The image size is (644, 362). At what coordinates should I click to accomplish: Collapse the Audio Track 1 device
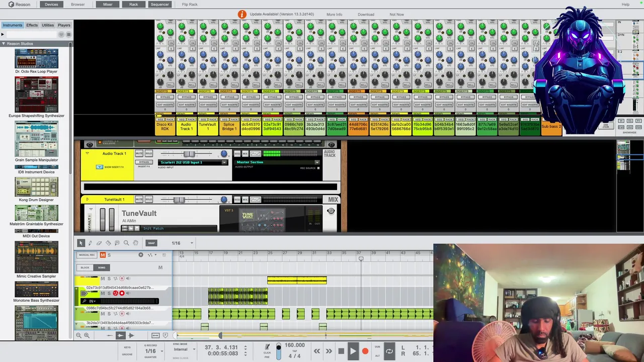click(x=87, y=153)
